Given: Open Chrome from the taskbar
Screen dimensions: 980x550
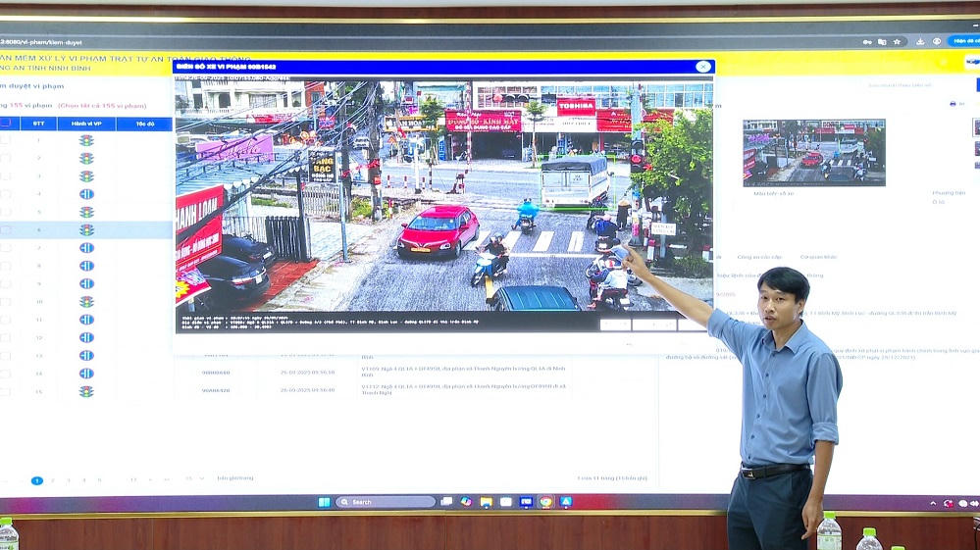Looking at the screenshot, I should click(x=545, y=502).
